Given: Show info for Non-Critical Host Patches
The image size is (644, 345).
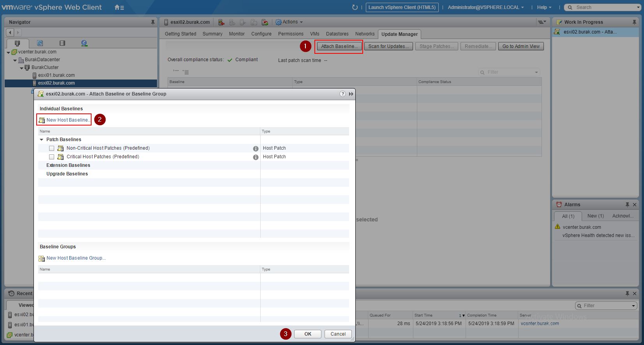Looking at the screenshot, I should tap(256, 149).
